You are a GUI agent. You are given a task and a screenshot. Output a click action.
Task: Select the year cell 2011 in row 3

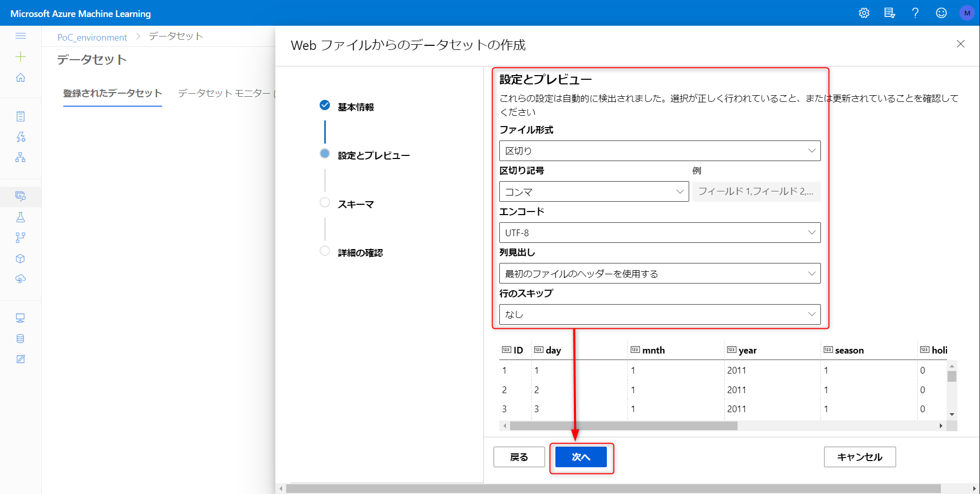click(x=737, y=409)
